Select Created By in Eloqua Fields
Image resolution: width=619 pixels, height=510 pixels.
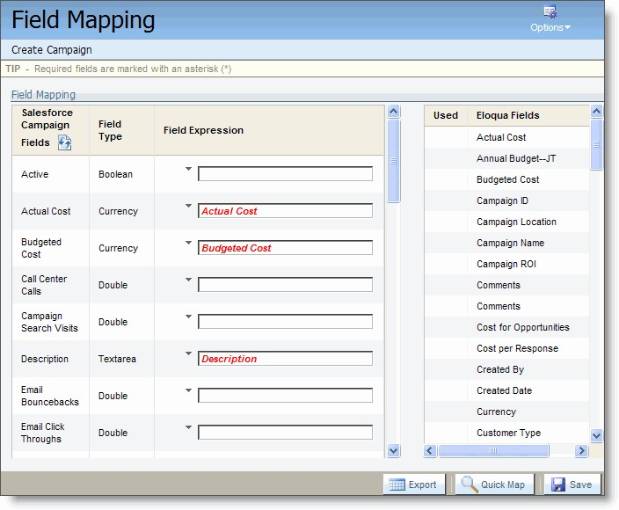click(x=500, y=369)
